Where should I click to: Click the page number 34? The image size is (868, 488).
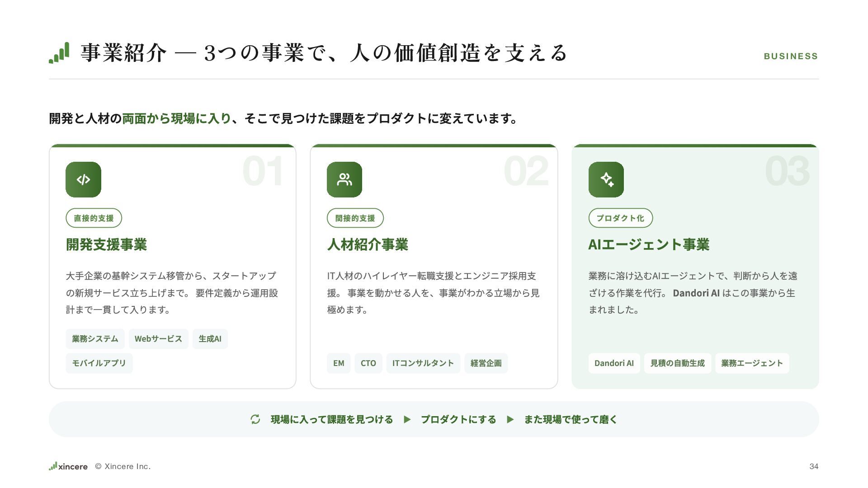click(x=814, y=466)
